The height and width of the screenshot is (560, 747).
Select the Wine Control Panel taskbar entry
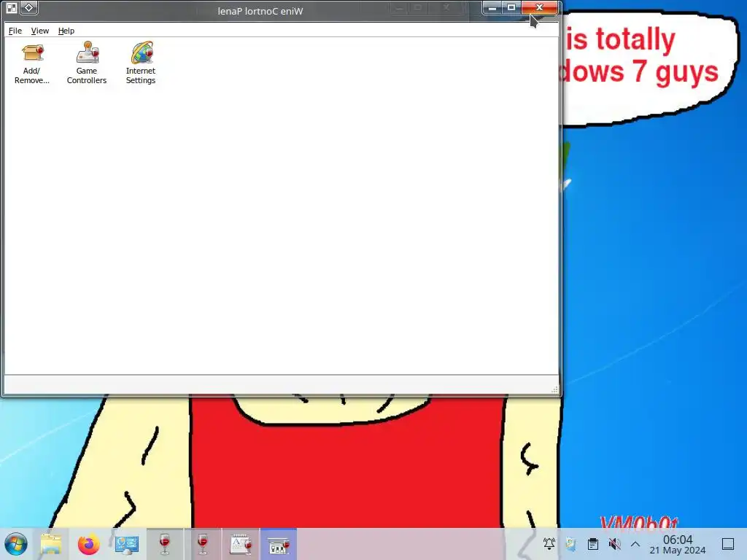[279, 544]
